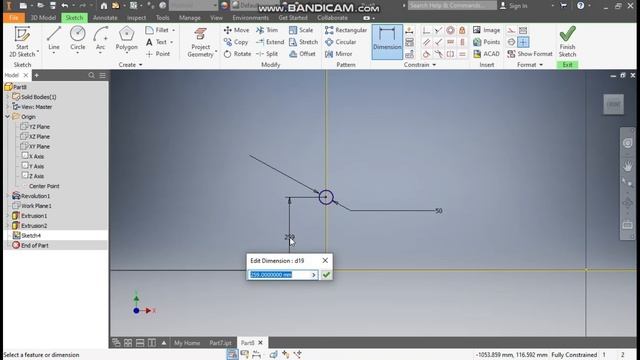The width and height of the screenshot is (640, 360).
Task: Select the Arc tool
Action: [100, 38]
